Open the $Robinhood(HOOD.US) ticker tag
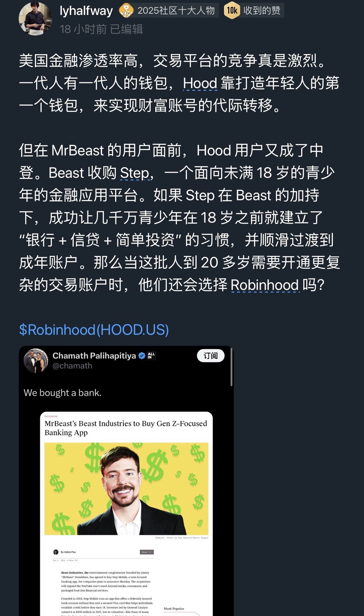Screen dimensions: 364x616 coord(94,330)
